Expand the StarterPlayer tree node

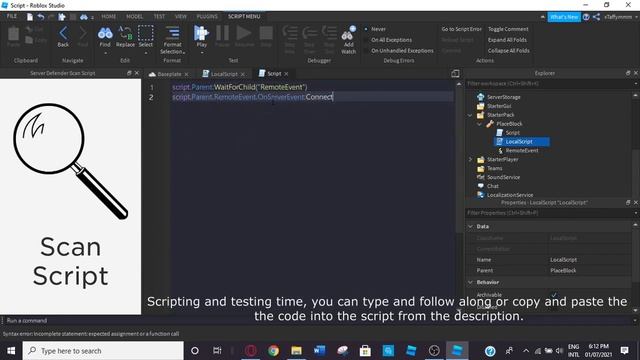[470, 160]
